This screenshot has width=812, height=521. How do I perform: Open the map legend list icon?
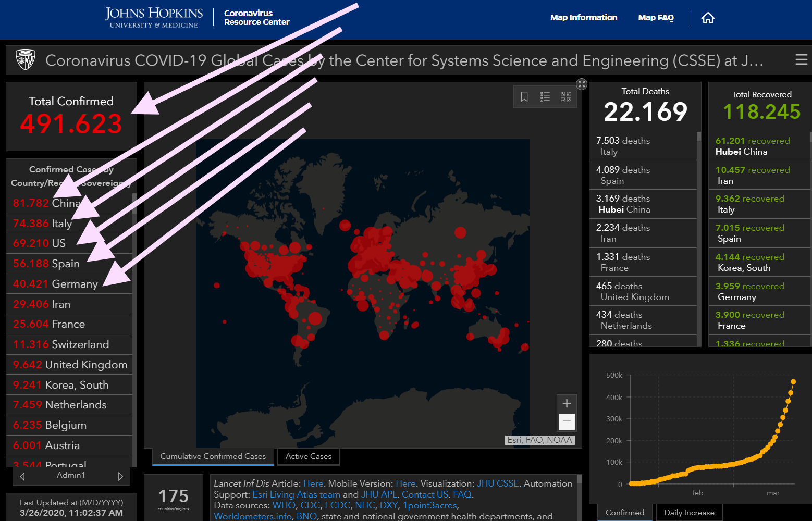point(545,96)
